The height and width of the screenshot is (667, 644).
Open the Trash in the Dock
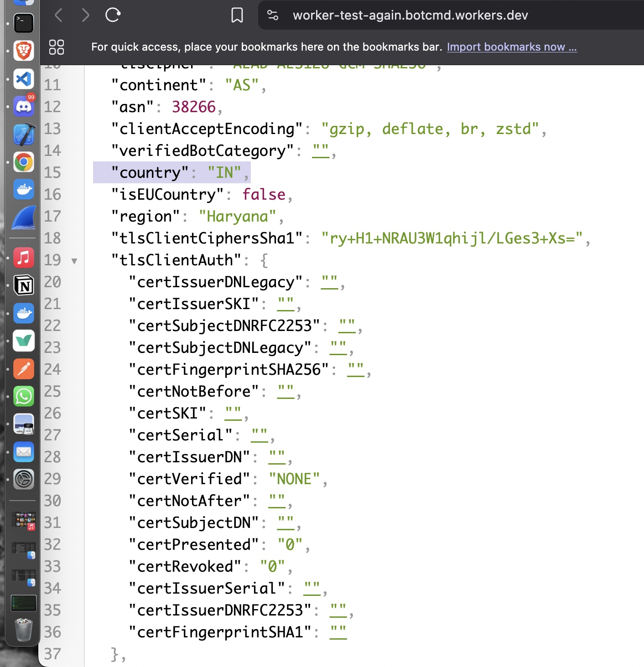[24, 630]
